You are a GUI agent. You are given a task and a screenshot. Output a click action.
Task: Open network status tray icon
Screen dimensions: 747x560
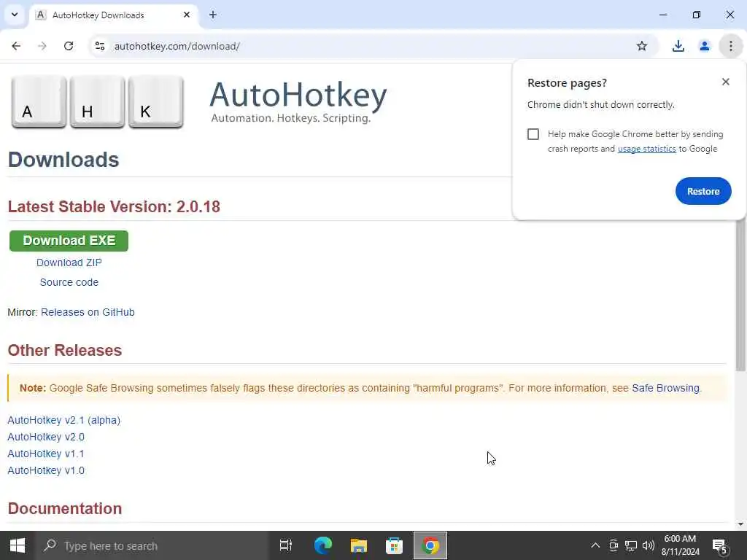pos(631,545)
